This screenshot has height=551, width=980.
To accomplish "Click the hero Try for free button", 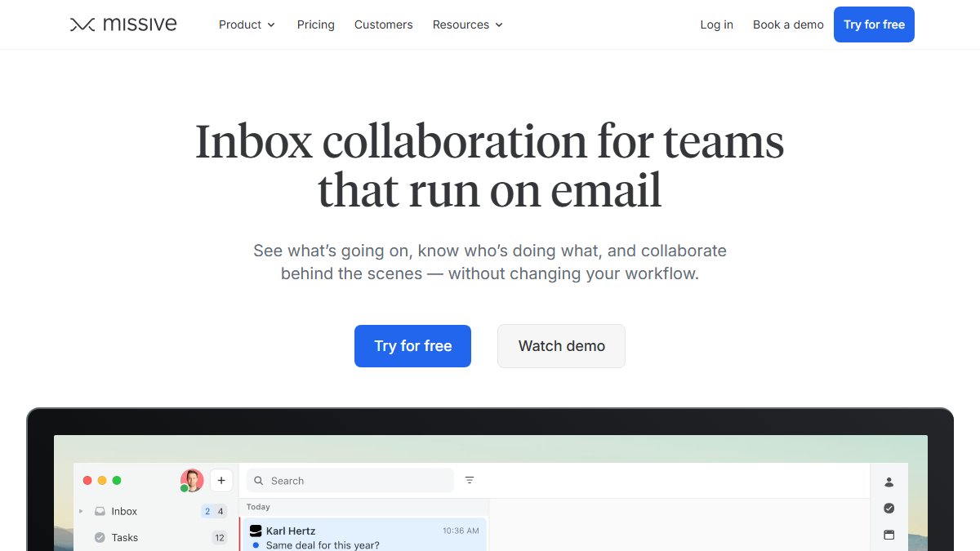I will [412, 346].
